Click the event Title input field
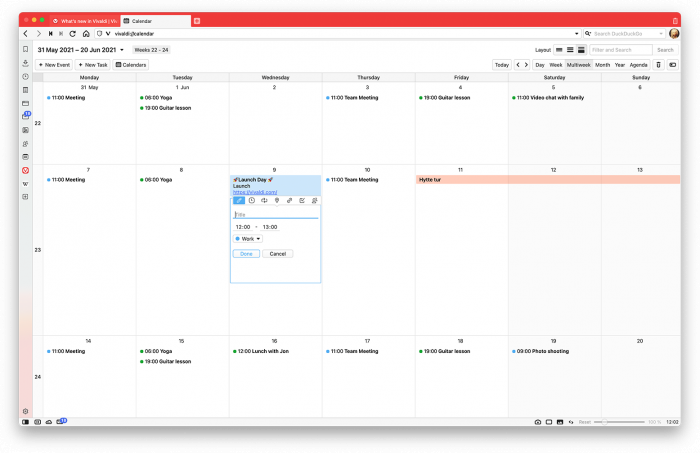700x453 pixels. (276, 214)
